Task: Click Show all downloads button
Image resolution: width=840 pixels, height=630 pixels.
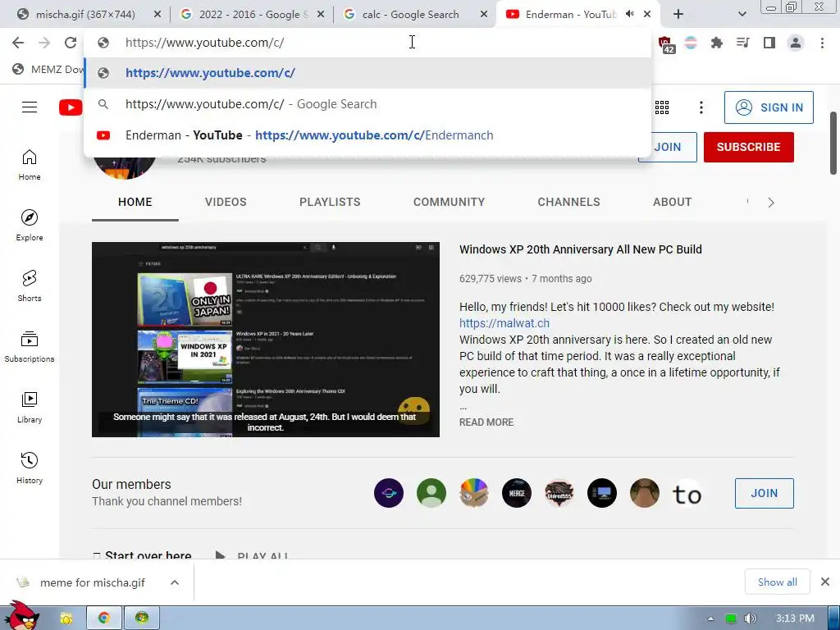Action: click(778, 582)
